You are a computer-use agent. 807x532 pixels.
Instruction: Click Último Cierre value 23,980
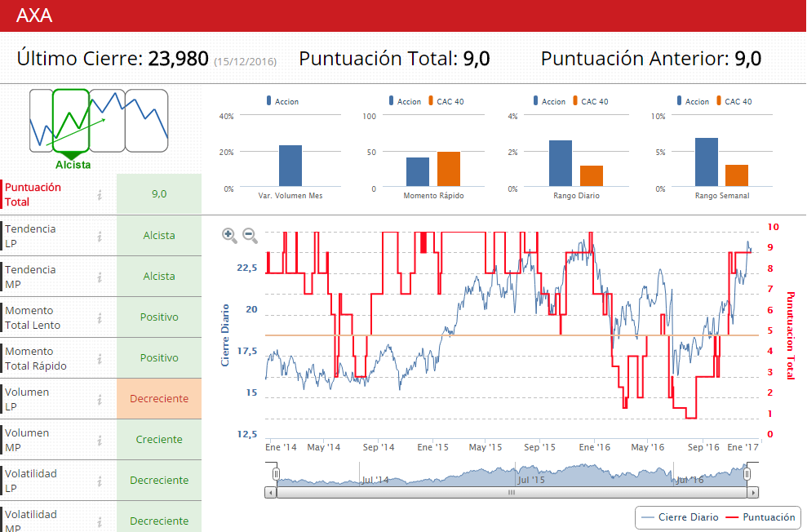point(178,59)
